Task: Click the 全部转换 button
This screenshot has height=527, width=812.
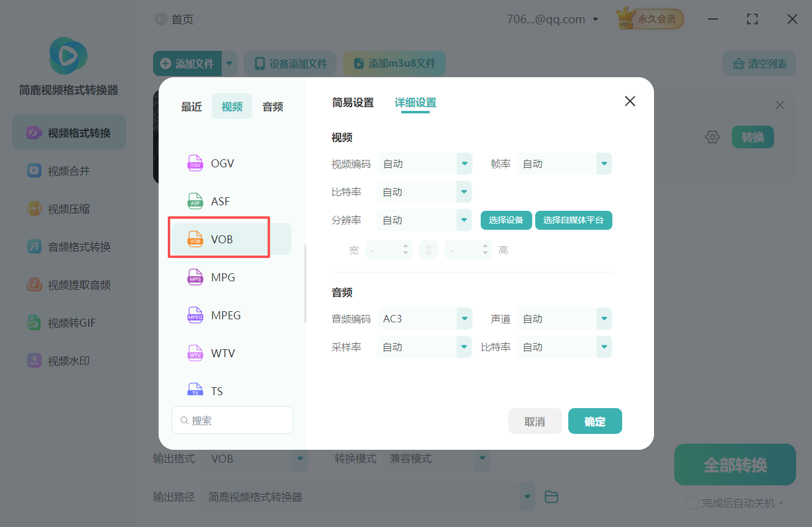Action: coord(734,464)
